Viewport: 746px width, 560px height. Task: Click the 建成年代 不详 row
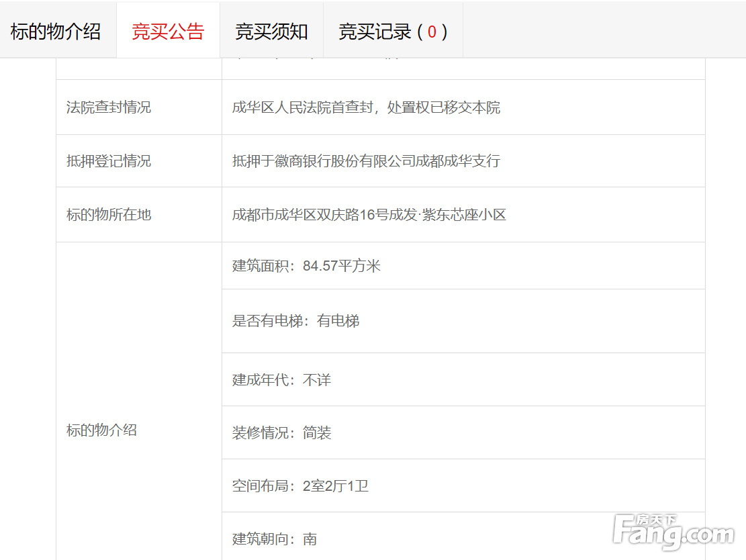pyautogui.click(x=281, y=380)
